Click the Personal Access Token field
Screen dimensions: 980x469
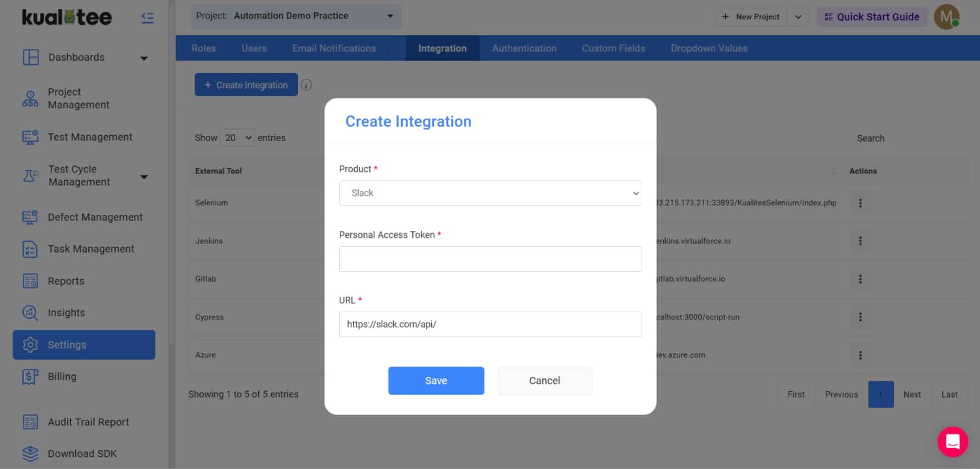(x=490, y=259)
